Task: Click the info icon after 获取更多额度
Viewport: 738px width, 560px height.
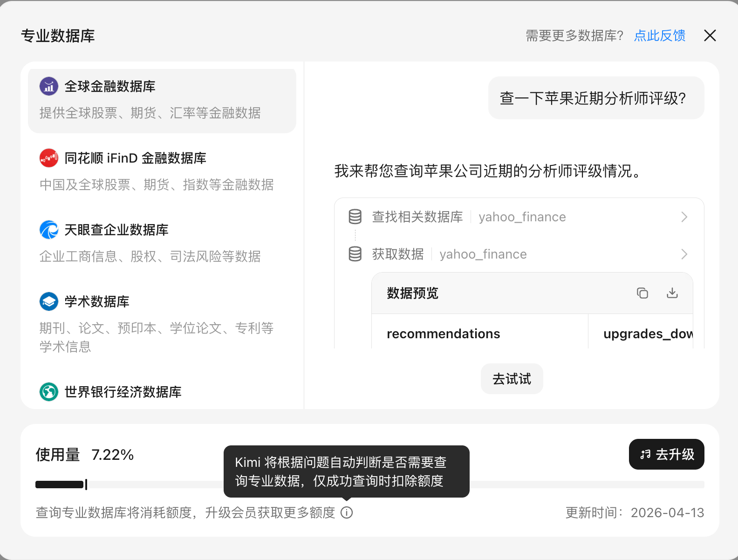Action: 347,512
